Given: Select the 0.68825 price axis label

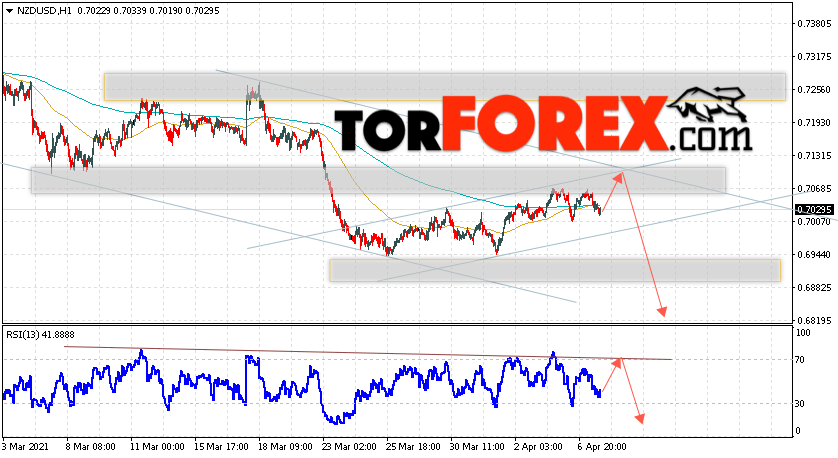Looking at the screenshot, I should (814, 288).
